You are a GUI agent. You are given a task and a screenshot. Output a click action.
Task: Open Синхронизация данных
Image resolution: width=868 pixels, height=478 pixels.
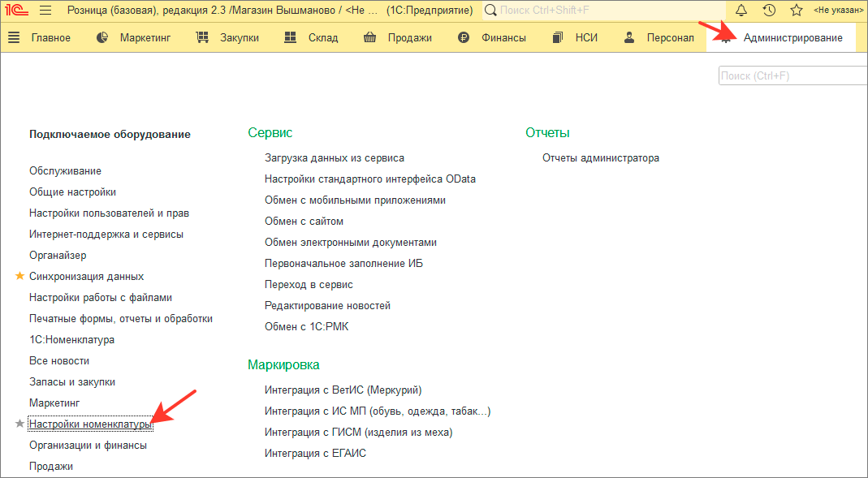(86, 276)
